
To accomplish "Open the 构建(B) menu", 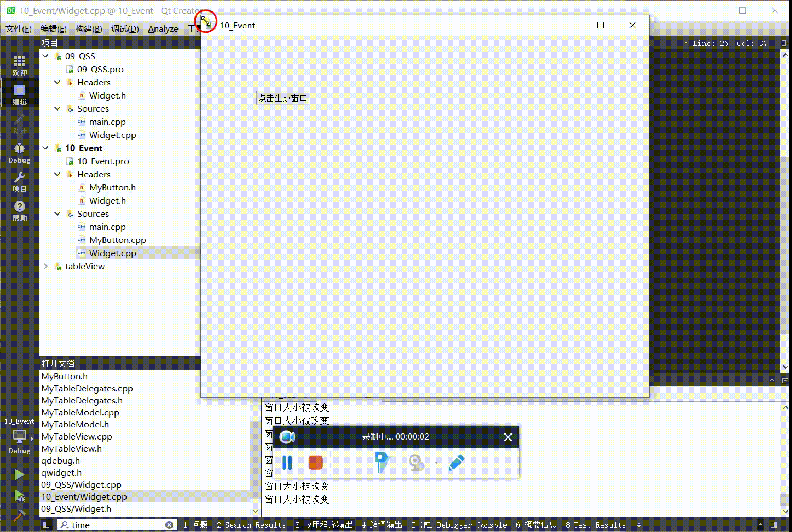I will (x=89, y=28).
